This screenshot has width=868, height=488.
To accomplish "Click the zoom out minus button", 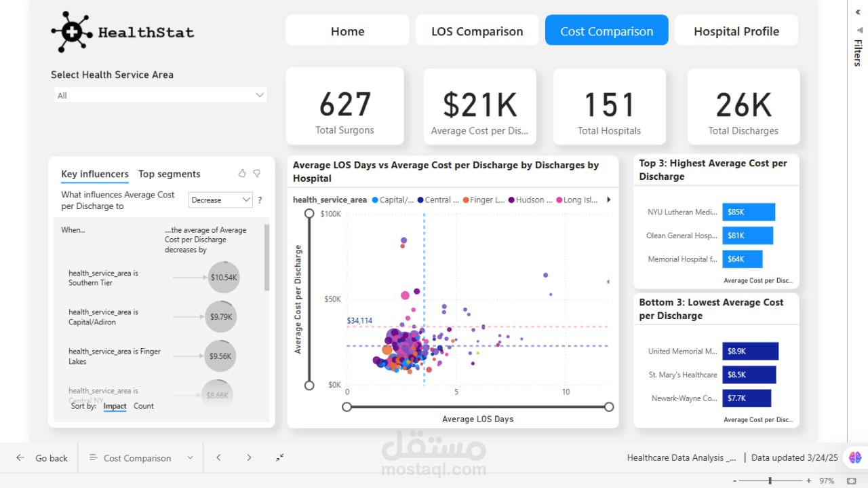I will (735, 481).
